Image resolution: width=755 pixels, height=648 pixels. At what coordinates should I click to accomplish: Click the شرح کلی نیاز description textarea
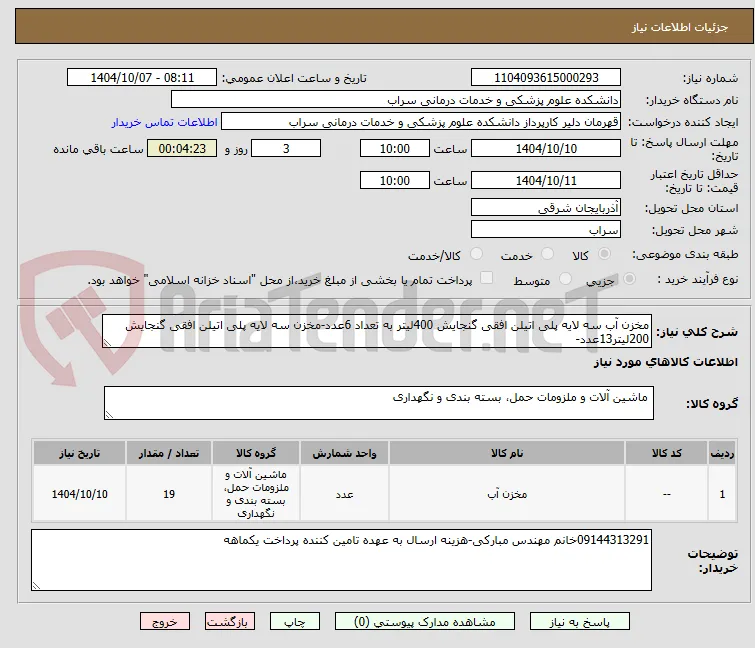377,331
